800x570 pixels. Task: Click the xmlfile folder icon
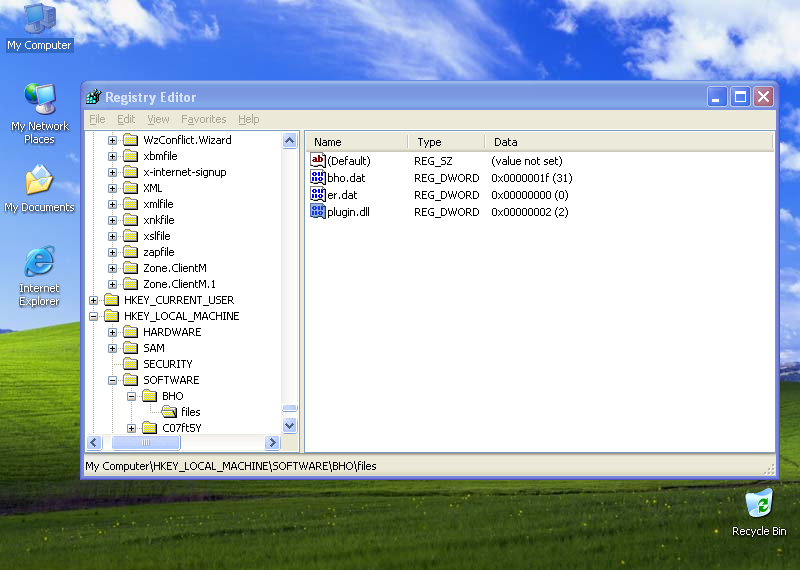pos(131,204)
